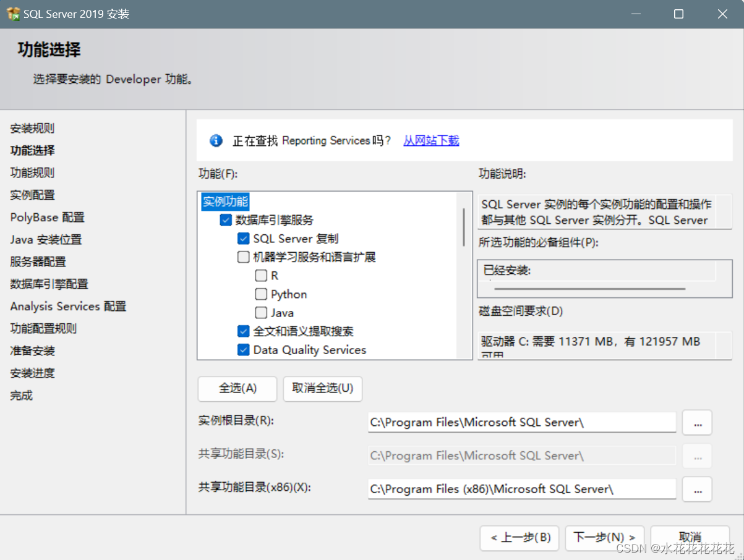Enable the 机器学习服务和语言扩展 checkbox

(244, 257)
